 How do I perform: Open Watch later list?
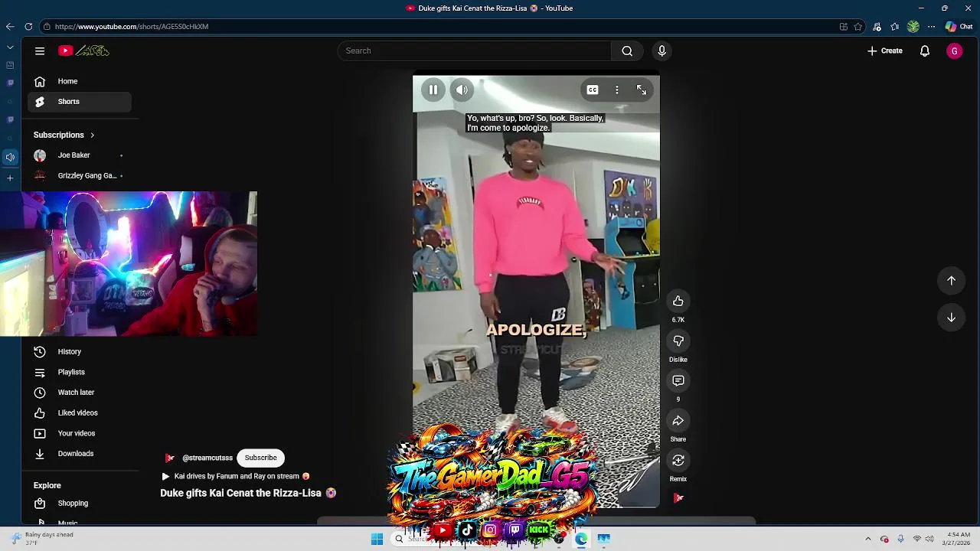[x=80, y=393]
